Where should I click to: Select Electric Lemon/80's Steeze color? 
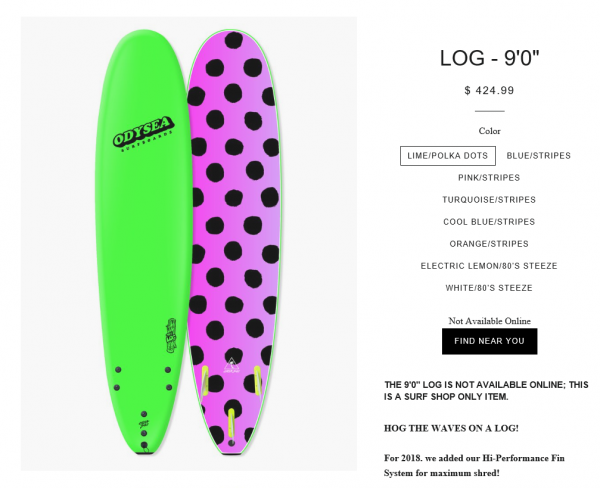(489, 266)
